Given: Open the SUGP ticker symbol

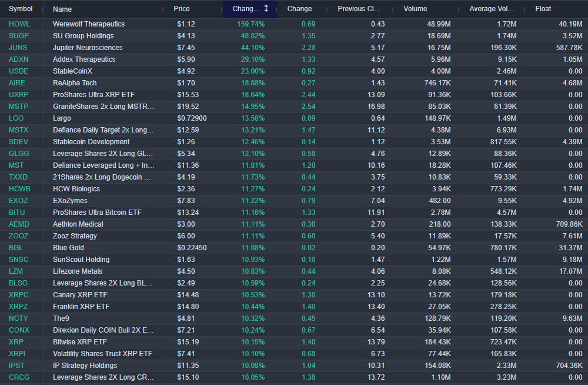Looking at the screenshot, I should [19, 36].
